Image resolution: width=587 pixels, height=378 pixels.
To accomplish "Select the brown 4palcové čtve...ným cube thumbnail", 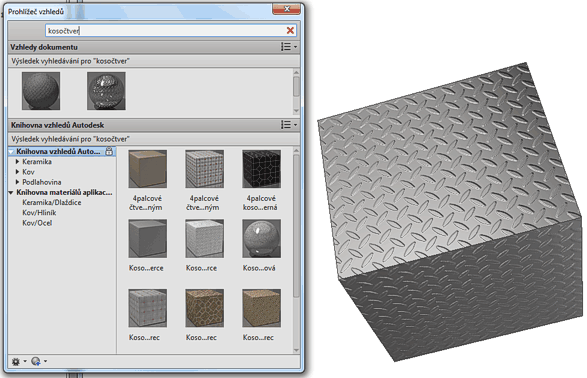I will pyautogui.click(x=147, y=169).
